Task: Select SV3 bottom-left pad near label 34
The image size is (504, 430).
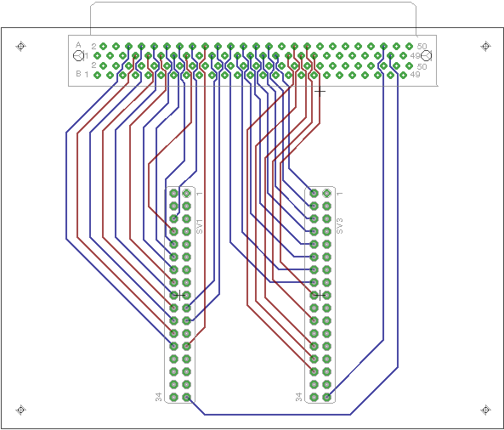Action: [314, 397]
